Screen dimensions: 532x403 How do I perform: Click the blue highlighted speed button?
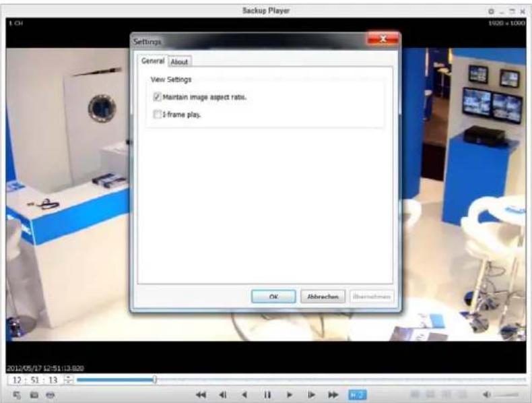pos(358,395)
